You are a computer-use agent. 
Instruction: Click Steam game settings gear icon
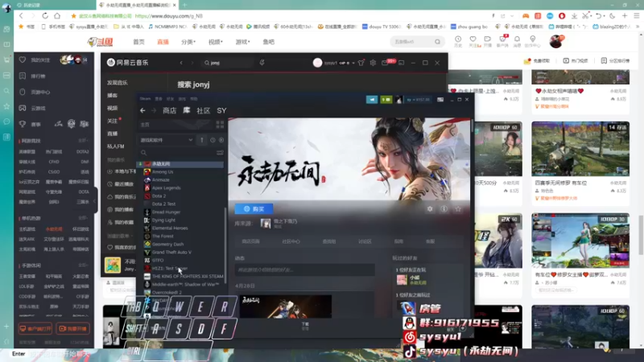430,209
